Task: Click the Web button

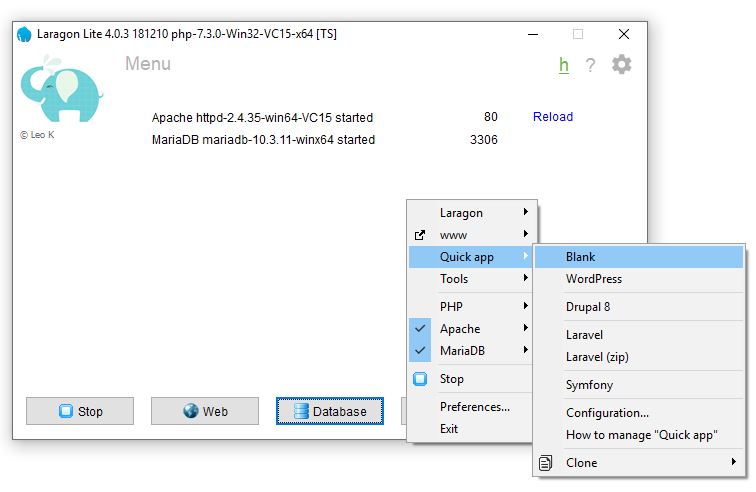Action: click(x=205, y=411)
